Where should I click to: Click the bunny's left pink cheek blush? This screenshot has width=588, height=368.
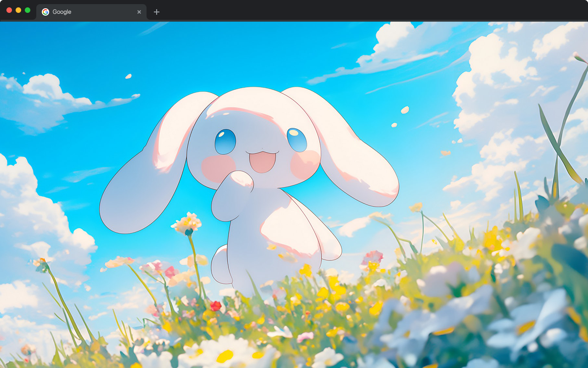pyautogui.click(x=218, y=168)
